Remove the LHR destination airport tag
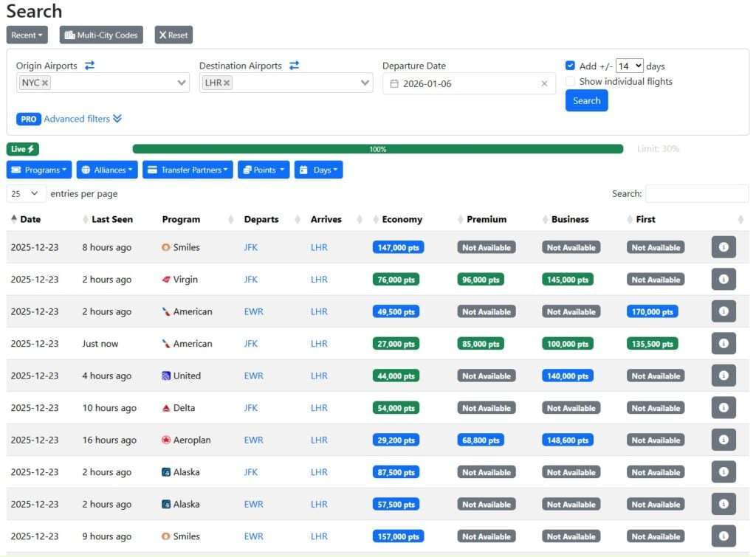The height and width of the screenshot is (557, 756). (227, 83)
